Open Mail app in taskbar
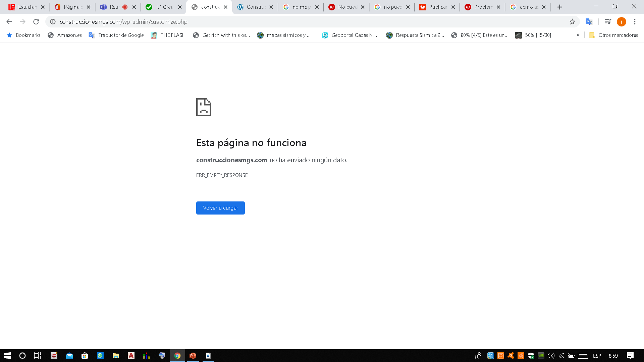644x362 pixels. coord(69,356)
